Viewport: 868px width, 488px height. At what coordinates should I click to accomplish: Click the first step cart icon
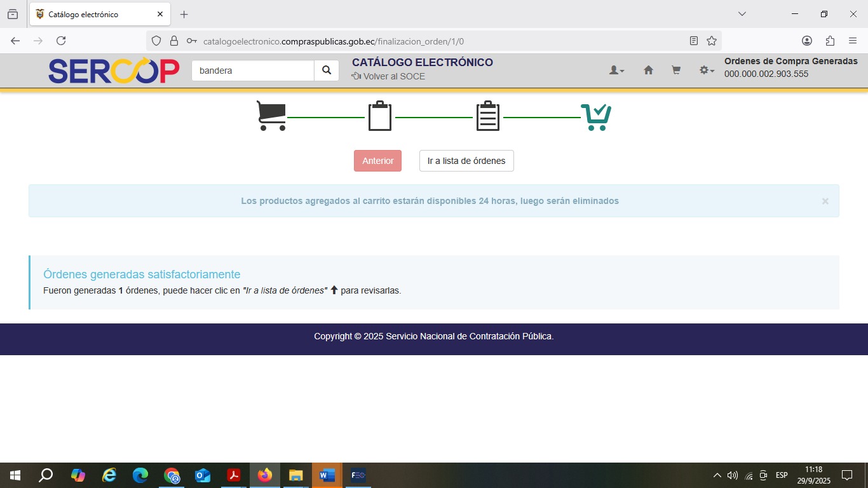[271, 116]
